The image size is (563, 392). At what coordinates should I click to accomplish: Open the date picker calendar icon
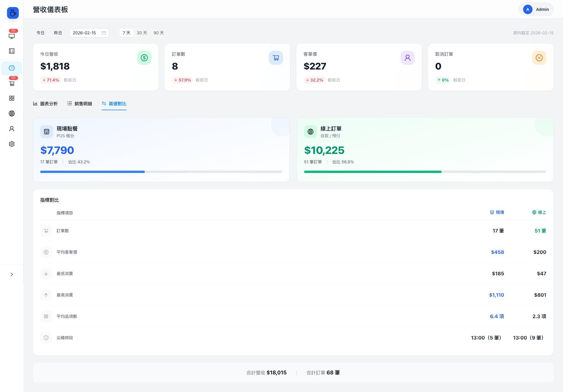104,33
